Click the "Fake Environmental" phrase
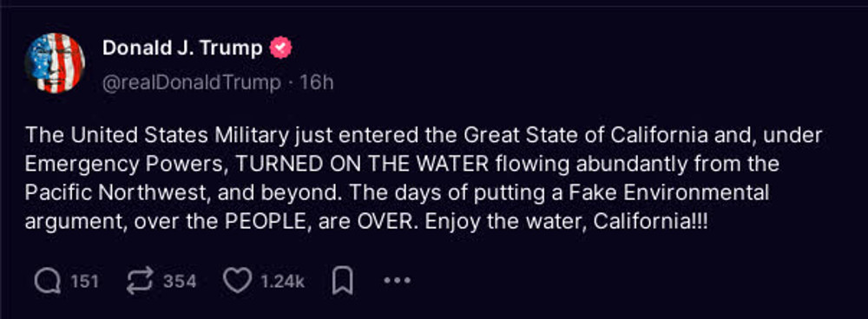The height and width of the screenshot is (319, 868). [x=668, y=193]
